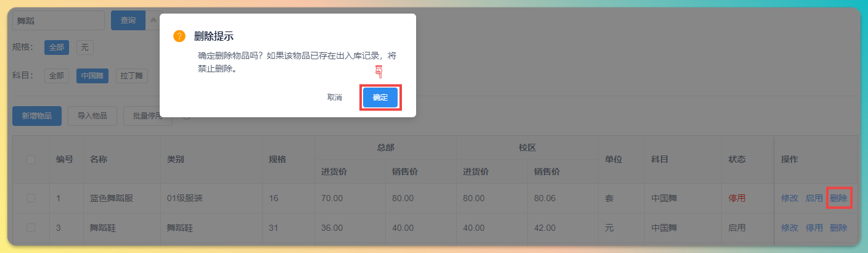The width and height of the screenshot is (868, 253).
Task: Click the 套 unit cell
Action: pos(609,198)
